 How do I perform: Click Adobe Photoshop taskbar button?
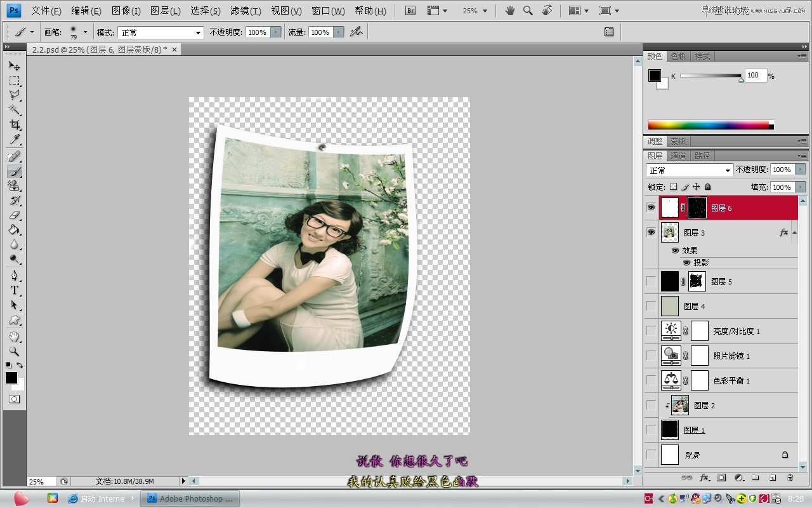tap(190, 498)
